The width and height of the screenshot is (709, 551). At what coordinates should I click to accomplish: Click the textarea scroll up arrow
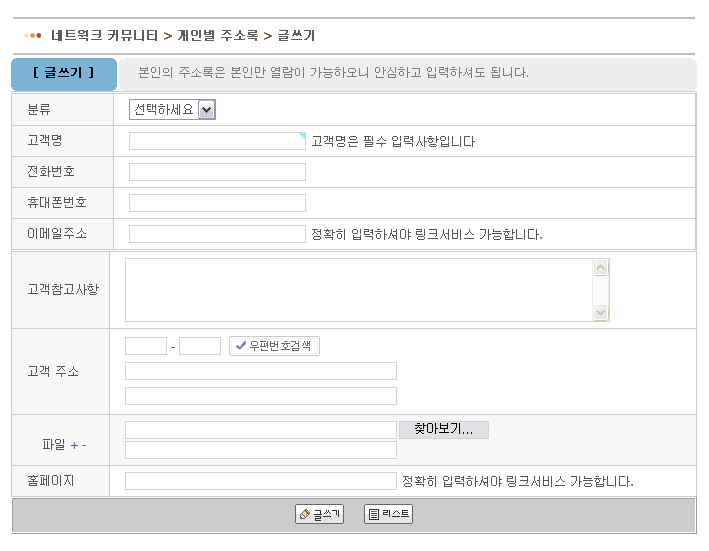tap(600, 268)
